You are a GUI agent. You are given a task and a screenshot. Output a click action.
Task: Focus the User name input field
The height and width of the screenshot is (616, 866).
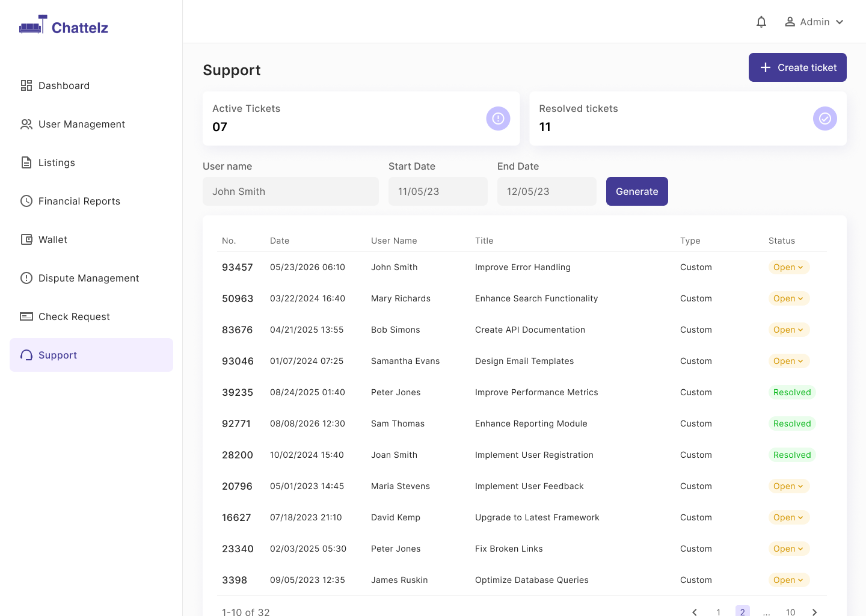[290, 191]
